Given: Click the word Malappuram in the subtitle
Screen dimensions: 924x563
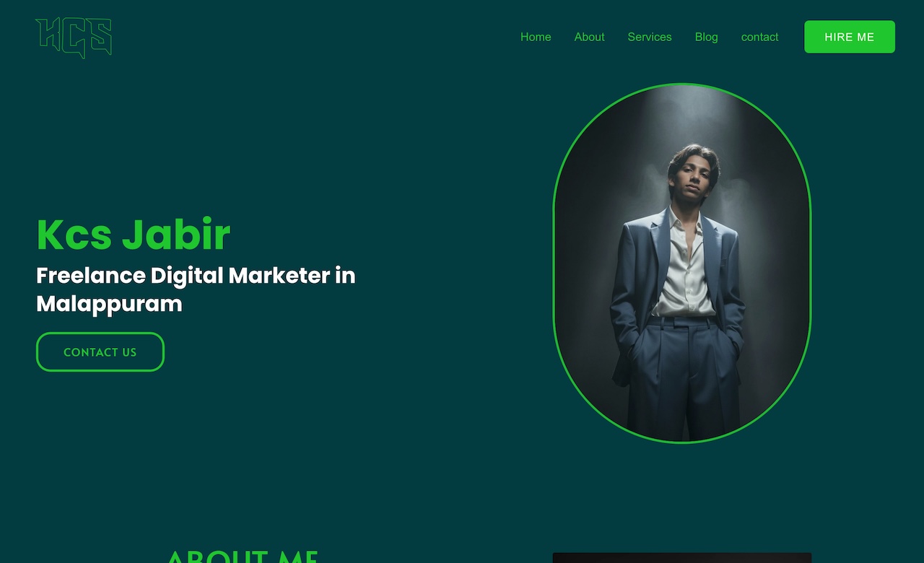Looking at the screenshot, I should 109,304.
